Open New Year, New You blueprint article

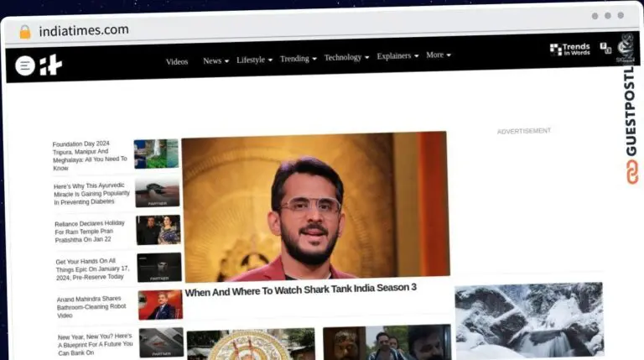(x=96, y=344)
